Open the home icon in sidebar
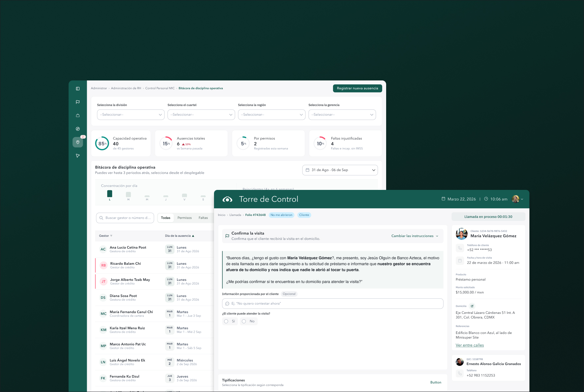Viewport: 584px width, 392px height. click(78, 115)
